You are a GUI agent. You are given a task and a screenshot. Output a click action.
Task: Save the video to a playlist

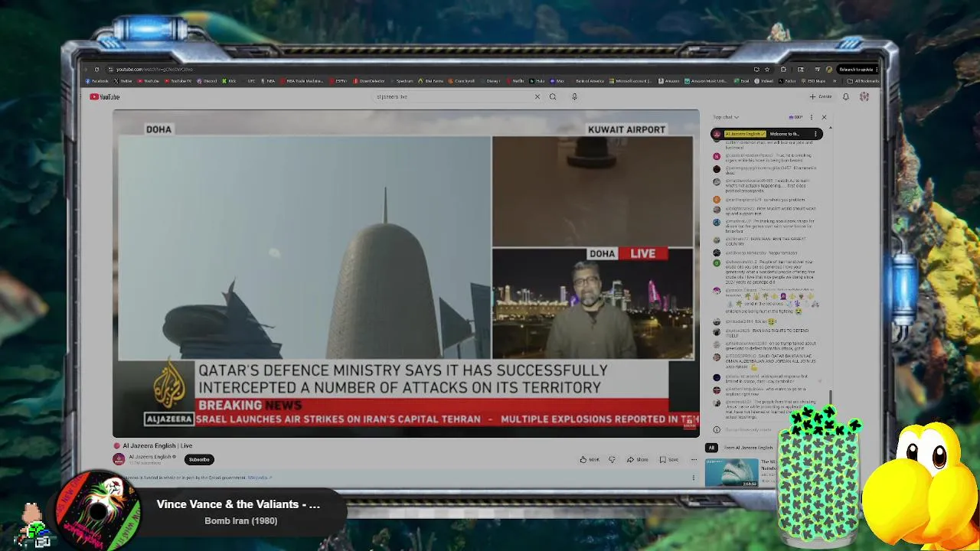point(669,459)
